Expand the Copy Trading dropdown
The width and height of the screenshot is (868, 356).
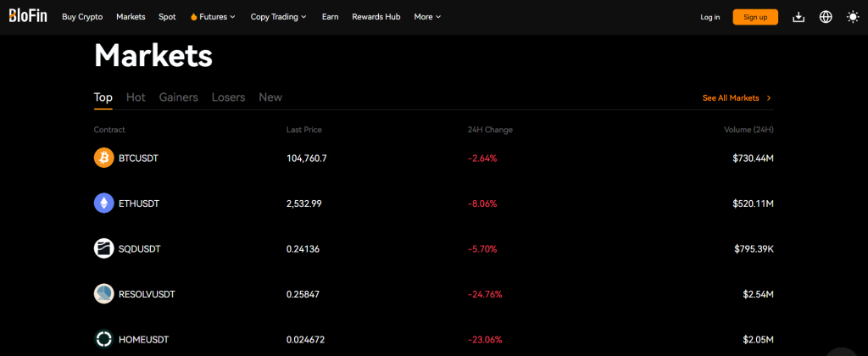click(279, 17)
